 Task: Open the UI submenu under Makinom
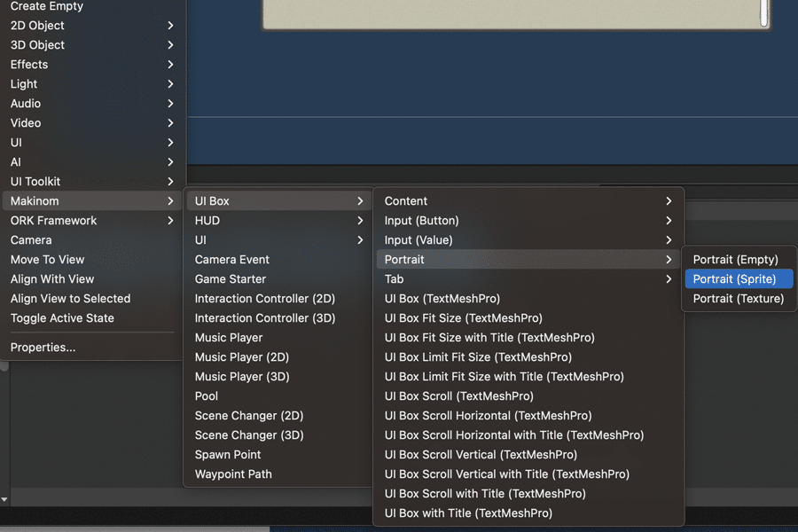[x=278, y=240]
